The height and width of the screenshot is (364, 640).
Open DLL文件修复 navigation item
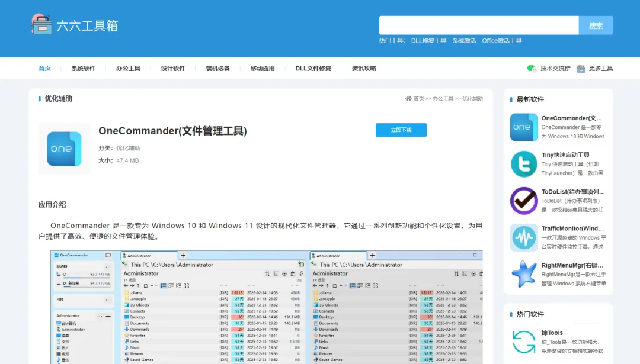click(x=313, y=69)
